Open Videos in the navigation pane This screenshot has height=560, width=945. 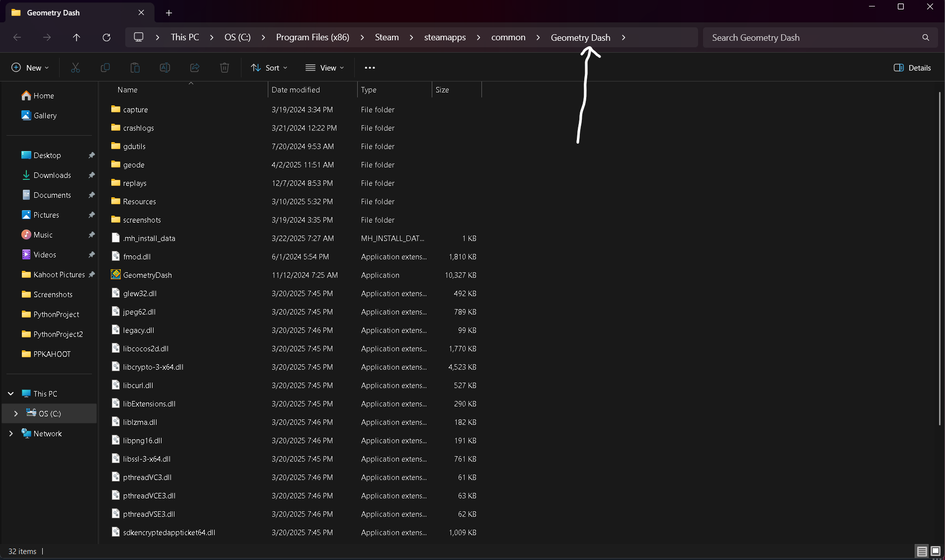[45, 255]
